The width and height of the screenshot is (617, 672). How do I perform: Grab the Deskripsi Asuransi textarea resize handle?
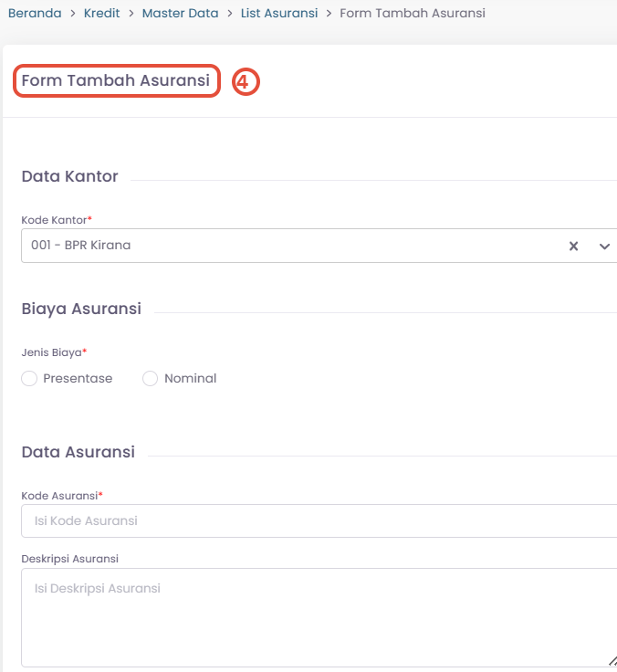pyautogui.click(x=612, y=662)
